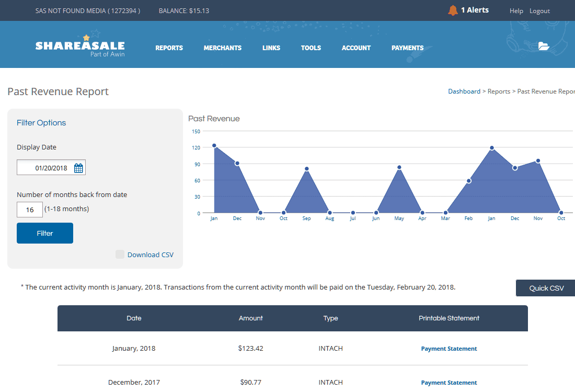Open the Reports menu

(x=169, y=48)
